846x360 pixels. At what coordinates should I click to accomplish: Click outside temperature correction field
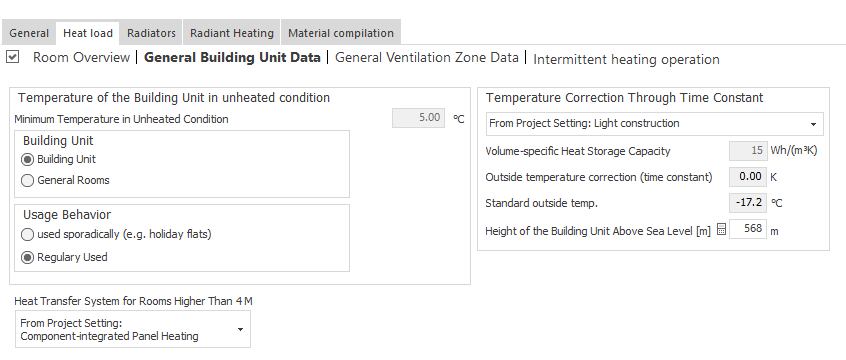coord(748,176)
